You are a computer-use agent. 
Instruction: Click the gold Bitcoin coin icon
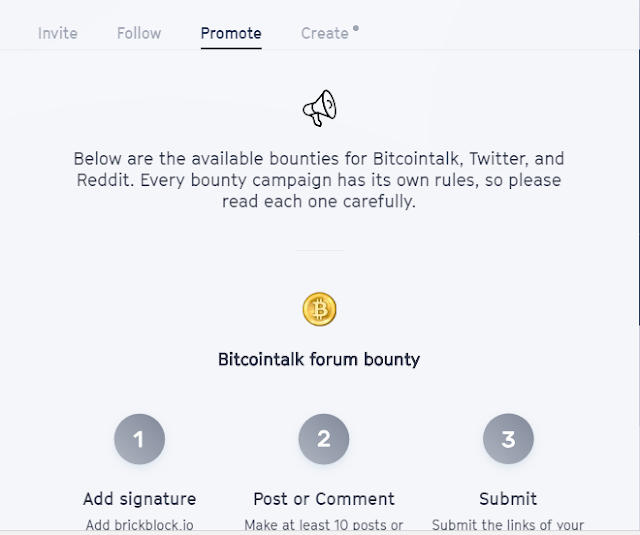(320, 309)
